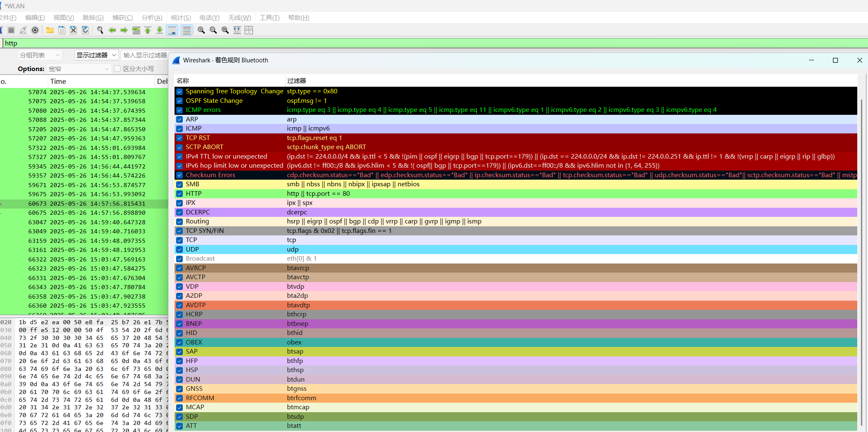Enable case sensitive (区分大小写) checkbox
The height and width of the screenshot is (432, 868).
pos(117,69)
